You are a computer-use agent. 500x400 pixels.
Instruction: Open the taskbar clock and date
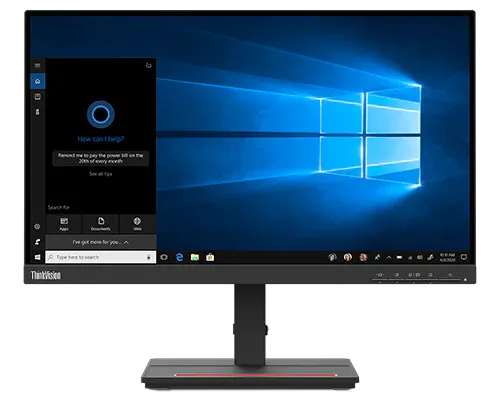[447, 257]
